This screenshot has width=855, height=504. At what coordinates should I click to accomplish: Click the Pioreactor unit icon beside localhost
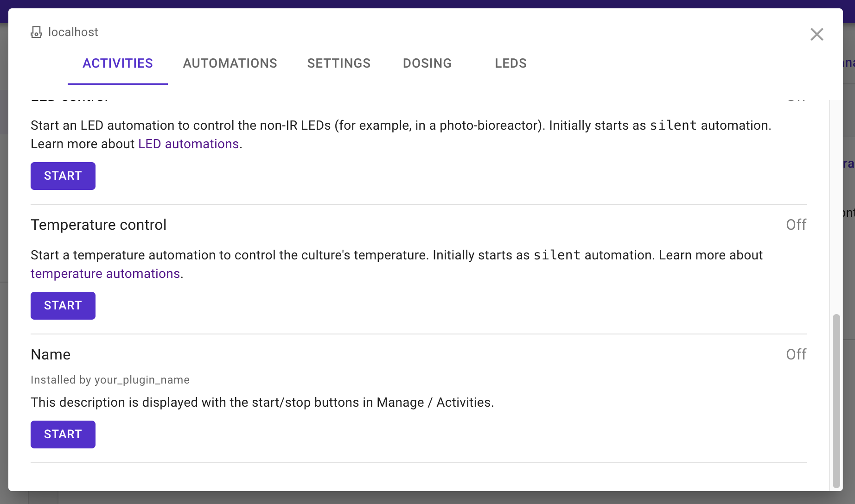click(36, 32)
